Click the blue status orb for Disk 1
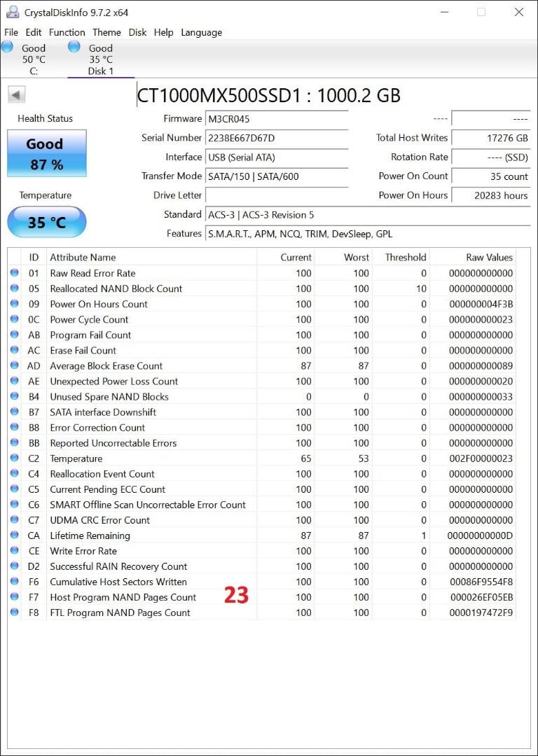Viewport: 538px width, 756px height. (x=74, y=47)
